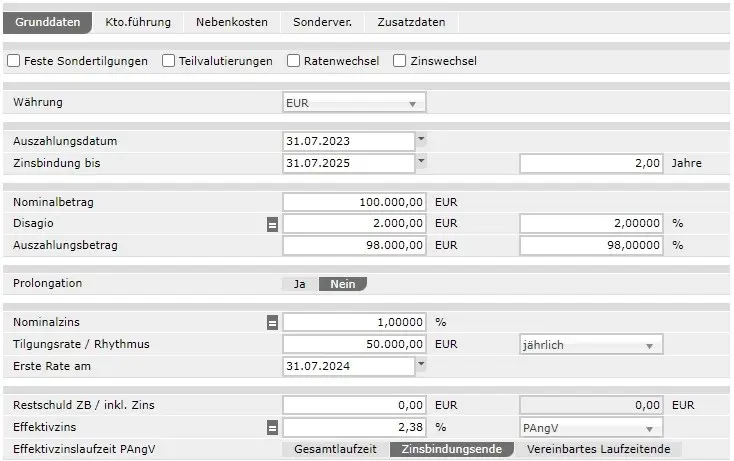Image resolution: width=734 pixels, height=461 pixels.
Task: Expand the PAngV Effektivzins dropdown
Action: click(x=590, y=428)
